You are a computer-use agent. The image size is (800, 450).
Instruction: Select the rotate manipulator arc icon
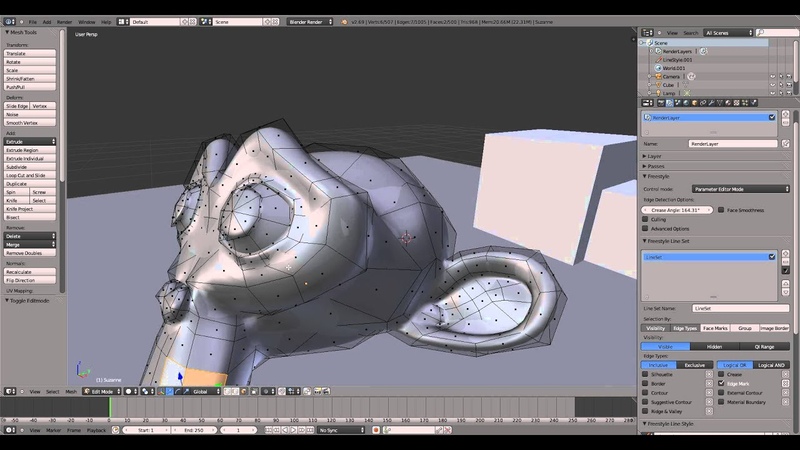(178, 391)
